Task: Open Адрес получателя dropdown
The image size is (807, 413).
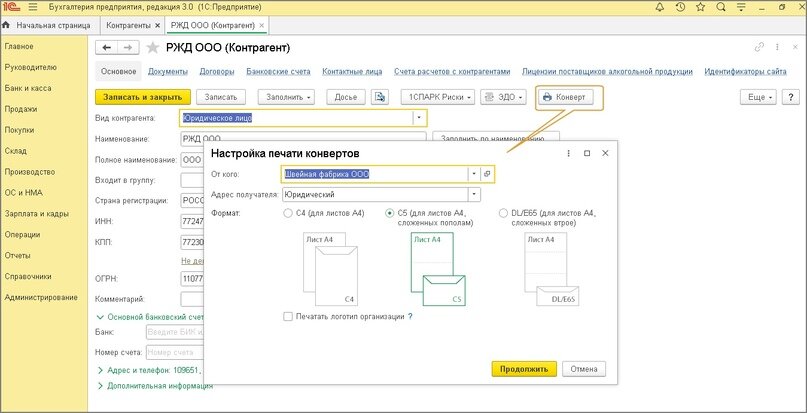Action: coord(474,195)
